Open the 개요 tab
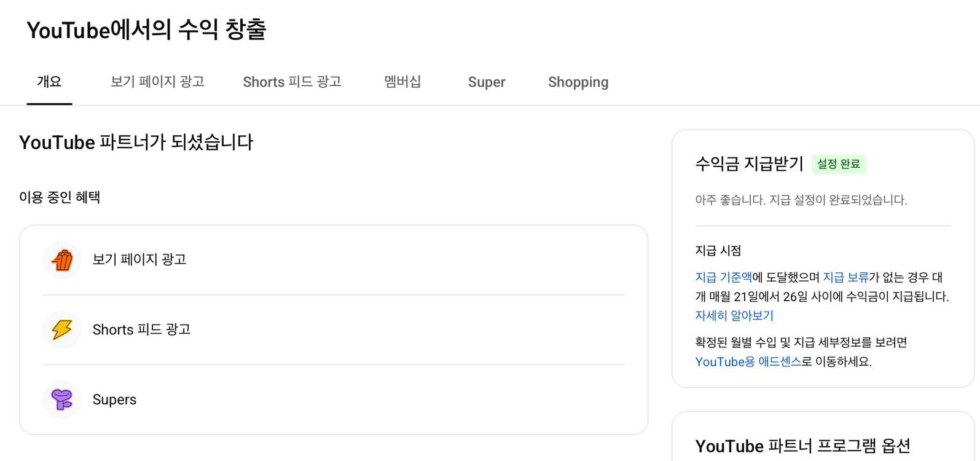This screenshot has height=461, width=980. [x=49, y=82]
